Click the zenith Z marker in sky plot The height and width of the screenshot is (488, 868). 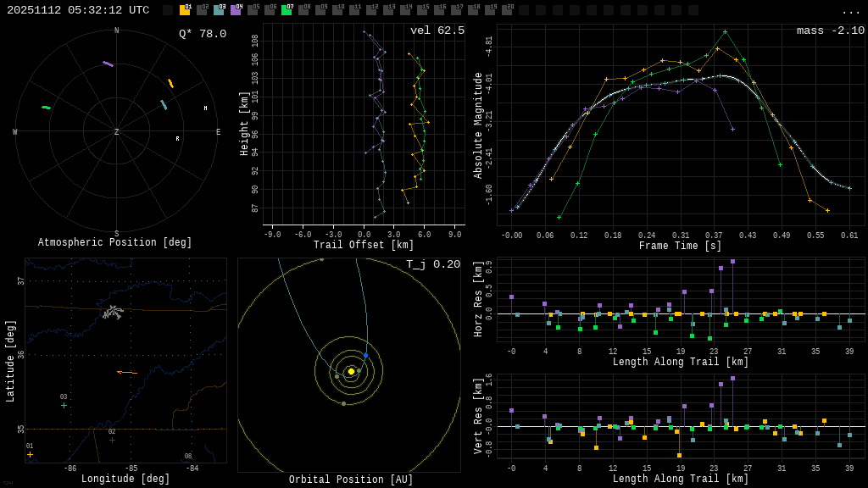coord(117,132)
